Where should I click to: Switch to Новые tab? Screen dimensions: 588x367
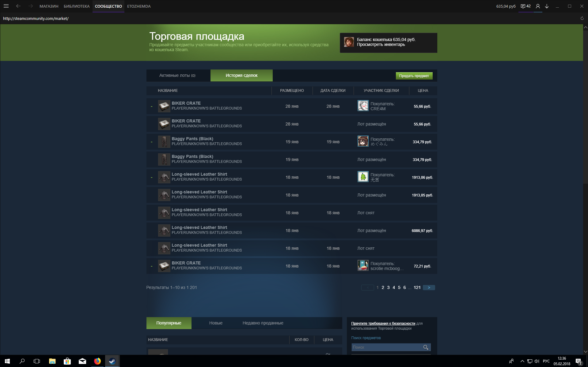[216, 323]
